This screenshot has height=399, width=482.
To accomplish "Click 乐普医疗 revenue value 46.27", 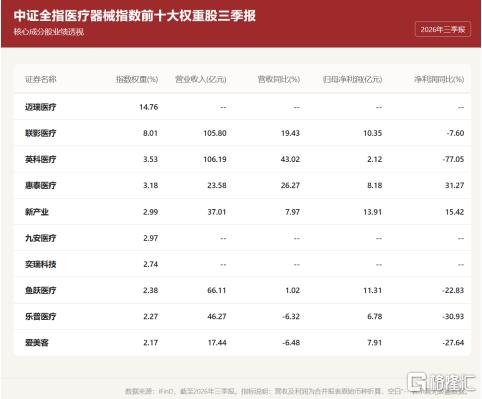I will click(x=217, y=316).
